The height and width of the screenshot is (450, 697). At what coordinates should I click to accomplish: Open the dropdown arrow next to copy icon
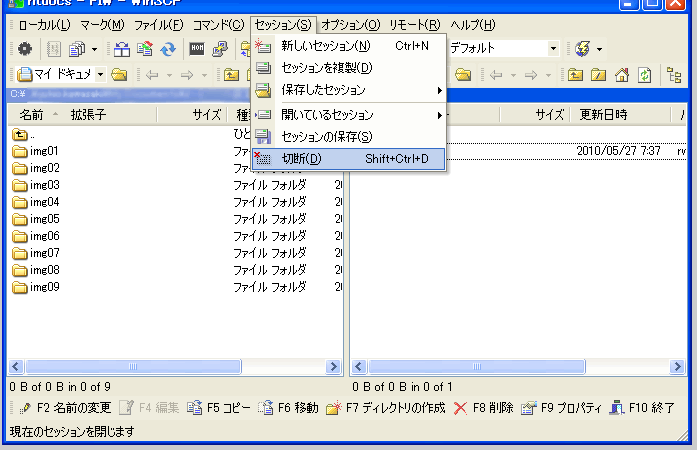(94, 49)
